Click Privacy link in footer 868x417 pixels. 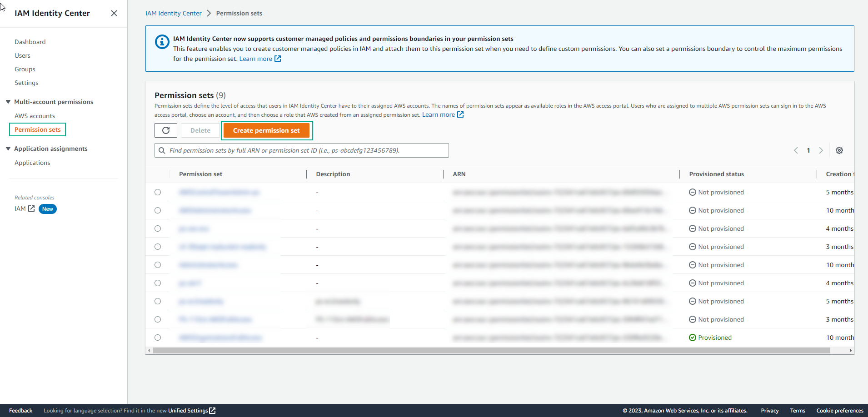pyautogui.click(x=770, y=411)
